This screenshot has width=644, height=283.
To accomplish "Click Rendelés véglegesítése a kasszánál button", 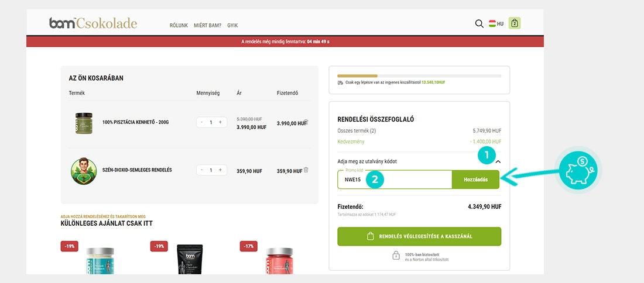I will 419,236.
